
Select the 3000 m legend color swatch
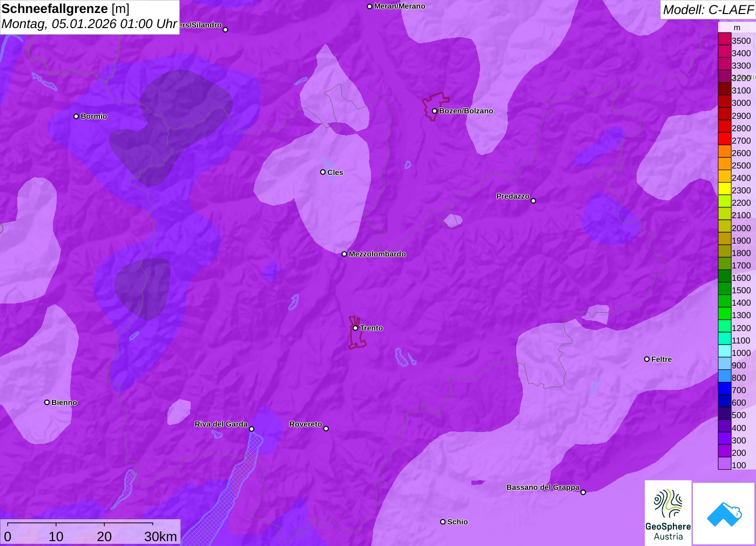click(725, 102)
